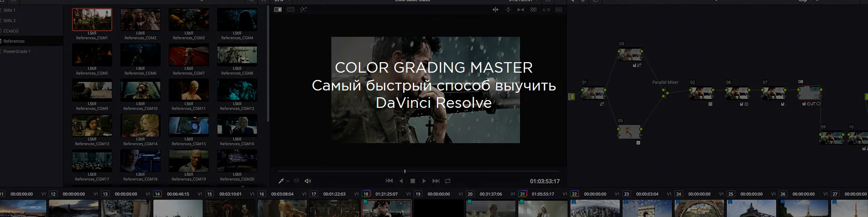868x217 pixels.
Task: Enable split screen view in viewer
Action: (x=290, y=10)
